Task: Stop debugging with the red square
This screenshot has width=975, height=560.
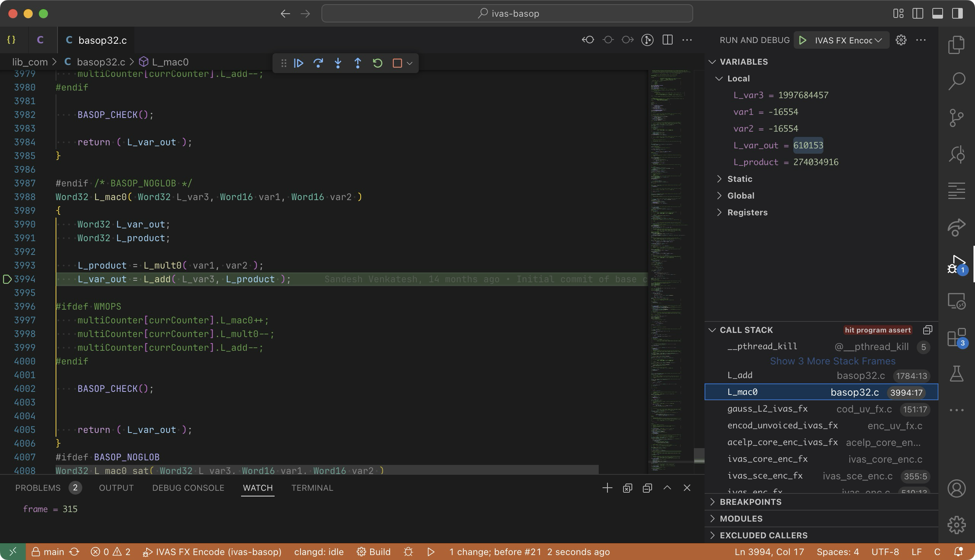Action: click(397, 63)
